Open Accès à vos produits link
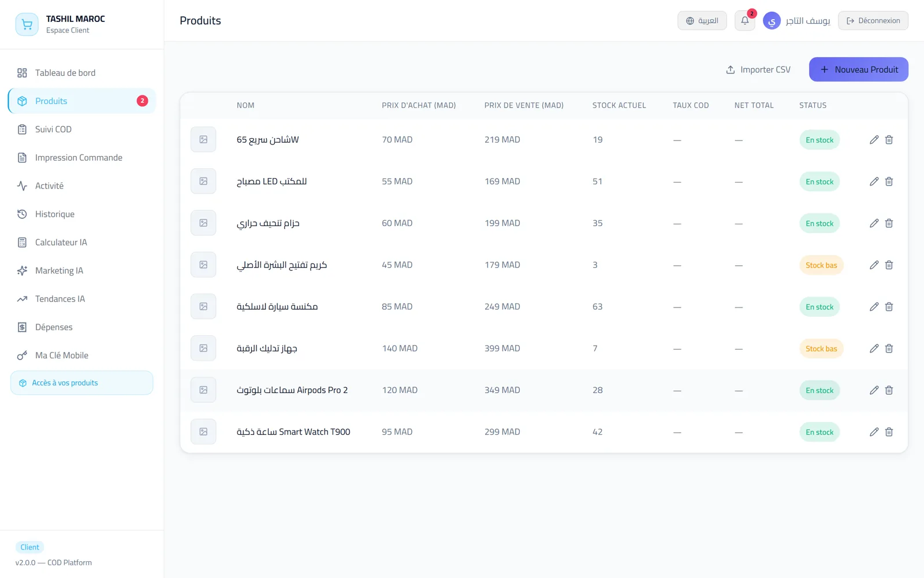 (82, 383)
